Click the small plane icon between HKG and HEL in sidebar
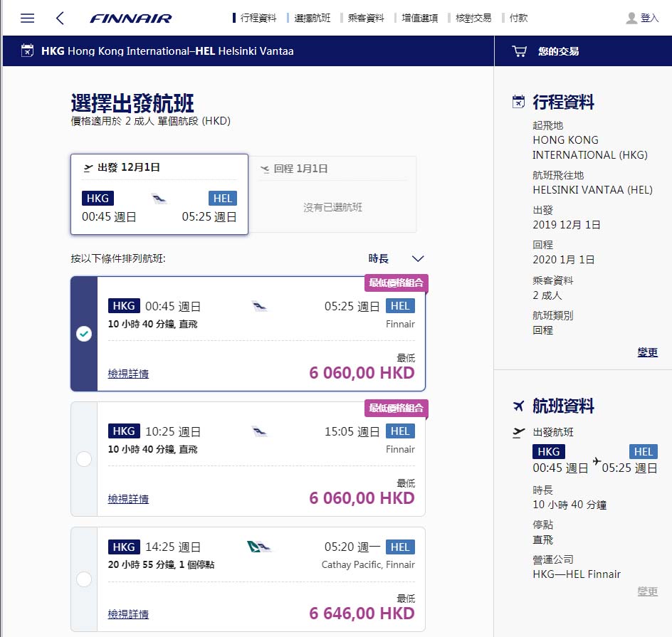 (x=597, y=461)
